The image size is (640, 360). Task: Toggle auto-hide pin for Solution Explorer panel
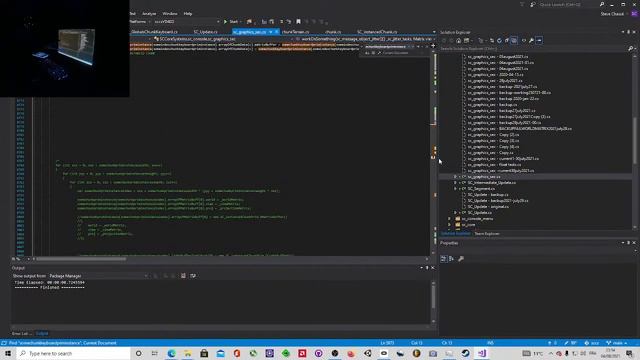tap(629, 32)
